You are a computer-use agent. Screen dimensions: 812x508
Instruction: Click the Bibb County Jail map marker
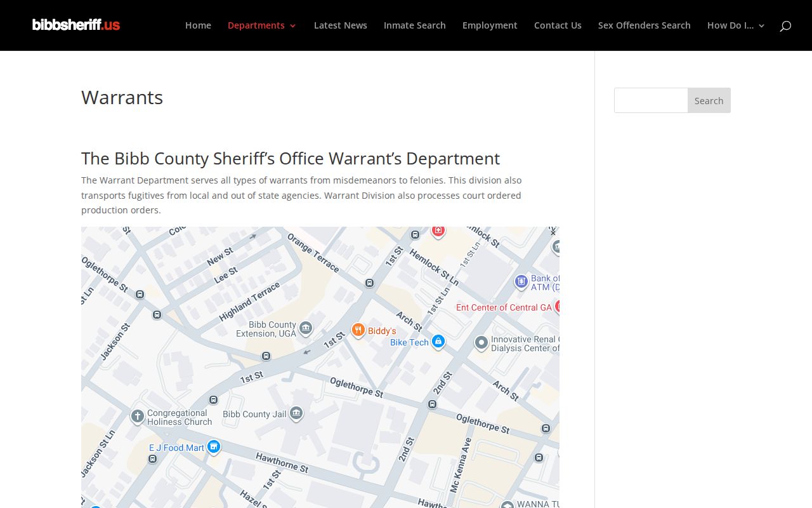tap(296, 414)
